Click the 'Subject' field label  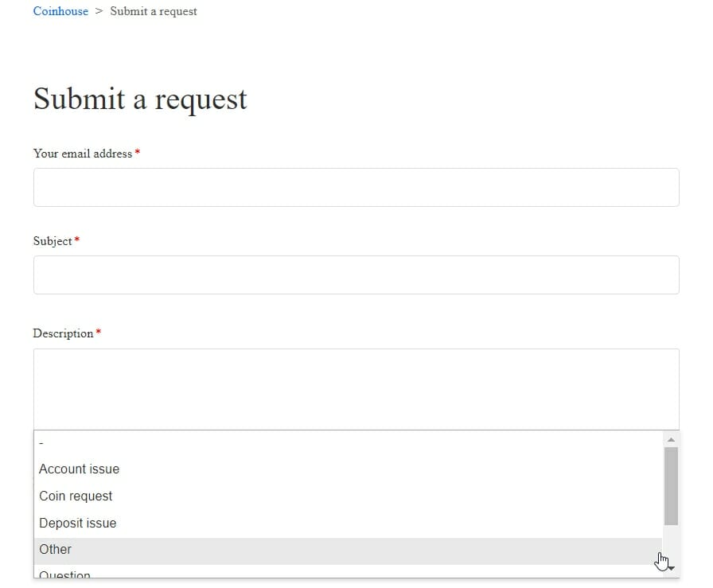pyautogui.click(x=53, y=241)
